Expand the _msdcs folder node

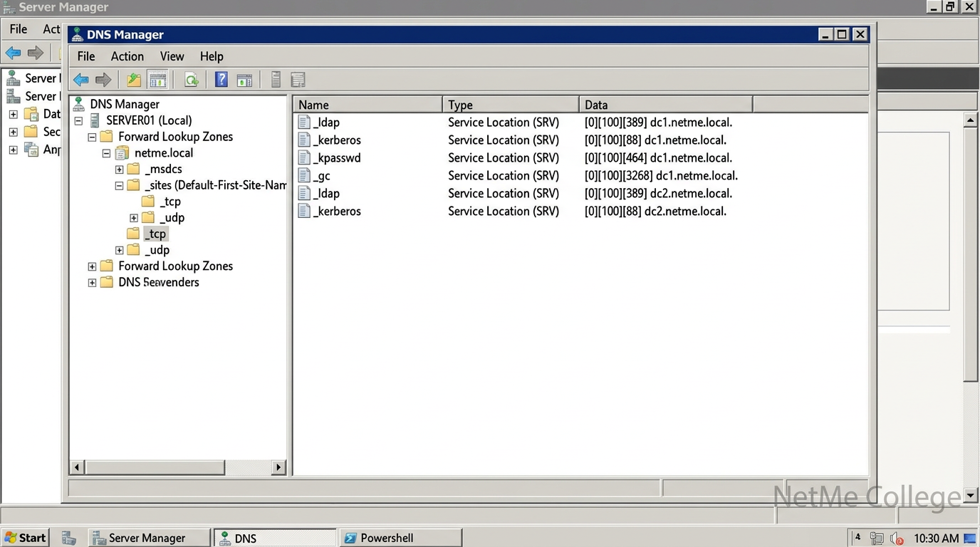point(119,170)
